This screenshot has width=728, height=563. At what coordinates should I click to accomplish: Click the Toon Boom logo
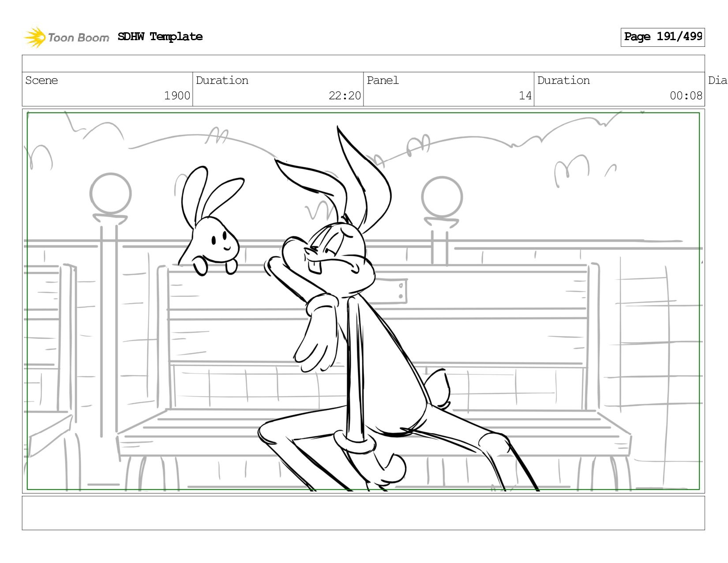[x=66, y=37]
